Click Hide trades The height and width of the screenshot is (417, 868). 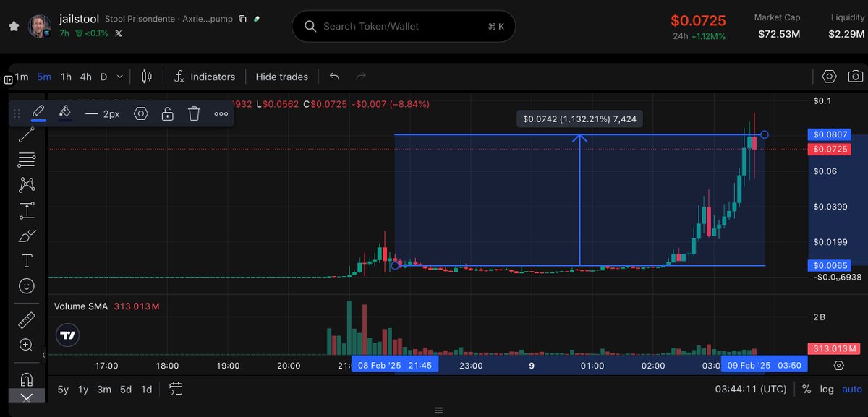pyautogui.click(x=281, y=77)
